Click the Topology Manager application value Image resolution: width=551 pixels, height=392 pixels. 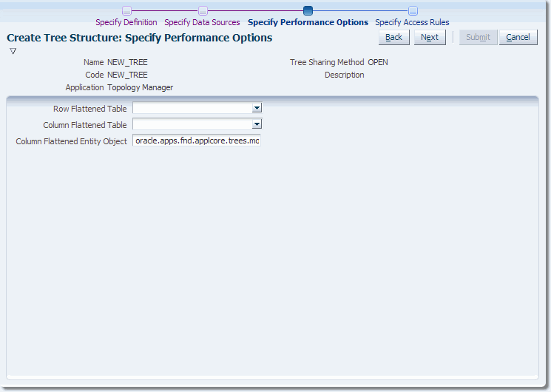point(141,87)
